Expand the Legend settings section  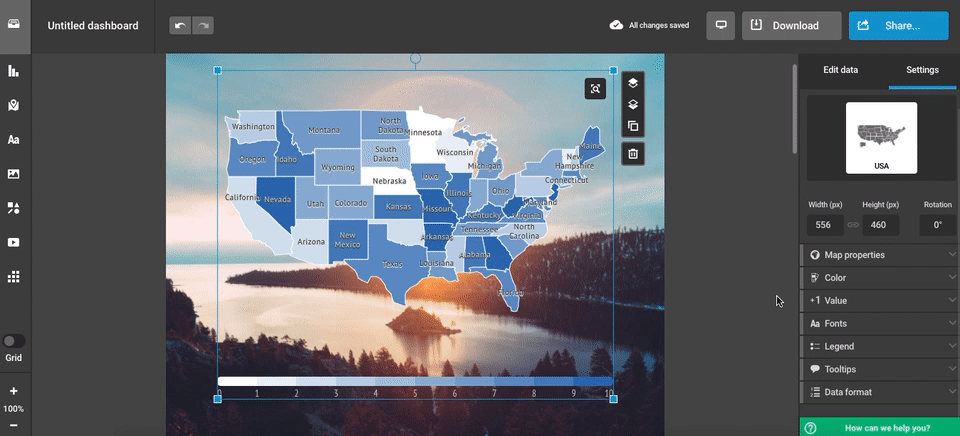(x=879, y=347)
